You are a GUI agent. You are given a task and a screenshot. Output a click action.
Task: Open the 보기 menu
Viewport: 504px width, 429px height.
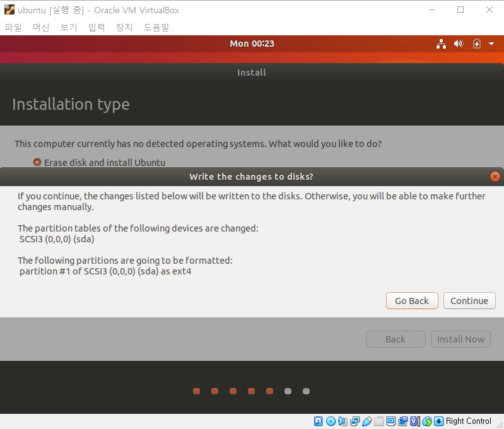69,27
